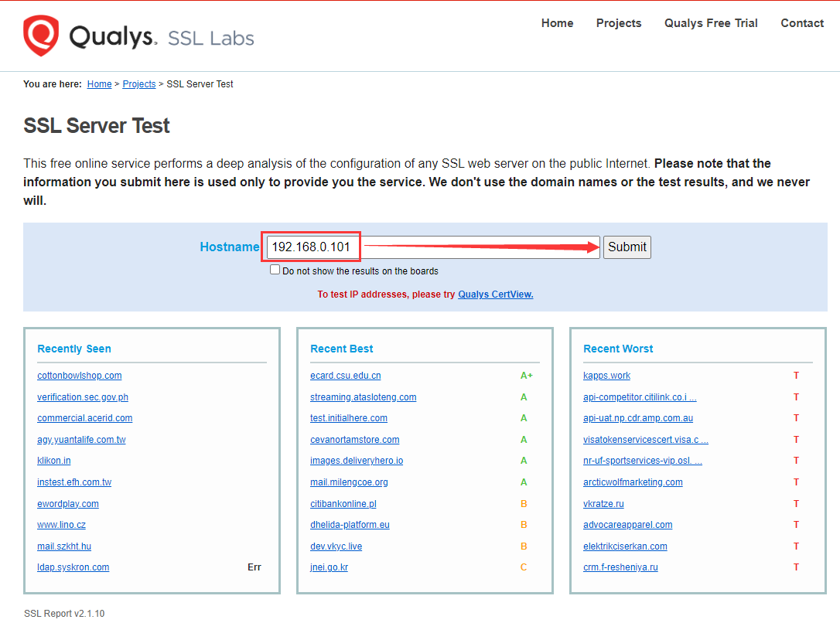The height and width of the screenshot is (623, 840).
Task: Open elektrikciserkan.com link
Action: [625, 546]
